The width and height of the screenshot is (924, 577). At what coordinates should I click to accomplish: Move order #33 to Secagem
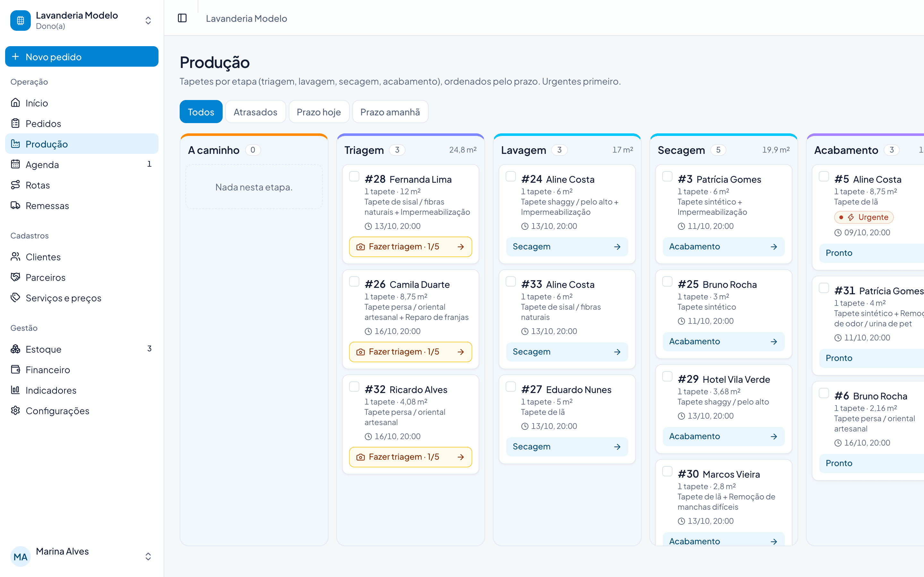coord(567,352)
